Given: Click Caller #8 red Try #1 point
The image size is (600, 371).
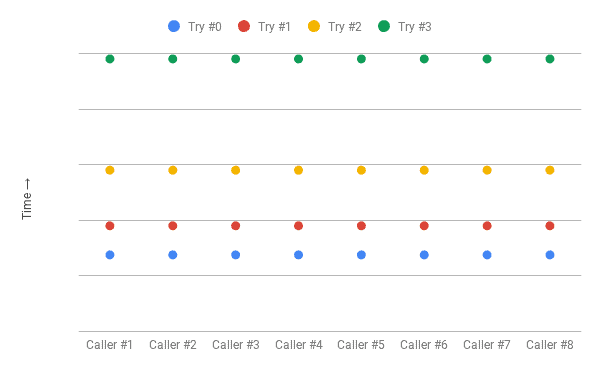Looking at the screenshot, I should click(x=550, y=226).
